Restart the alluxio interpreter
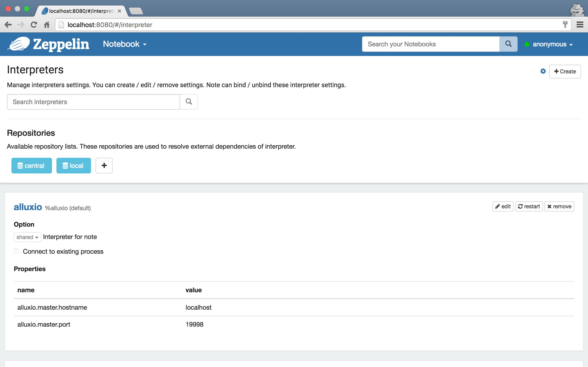The height and width of the screenshot is (367, 588). [x=529, y=206]
